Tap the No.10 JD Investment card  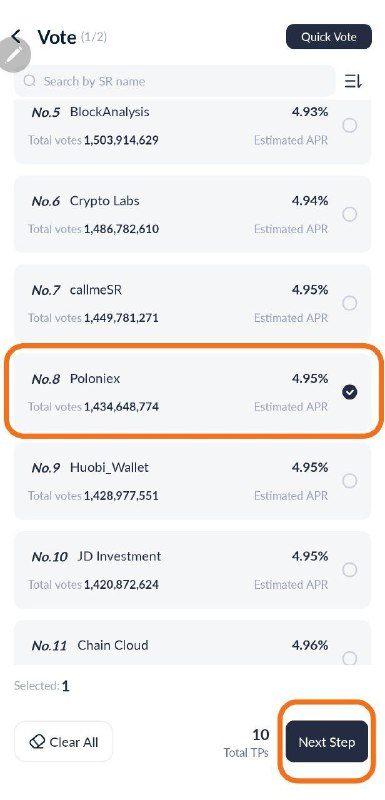pyautogui.click(x=192, y=570)
